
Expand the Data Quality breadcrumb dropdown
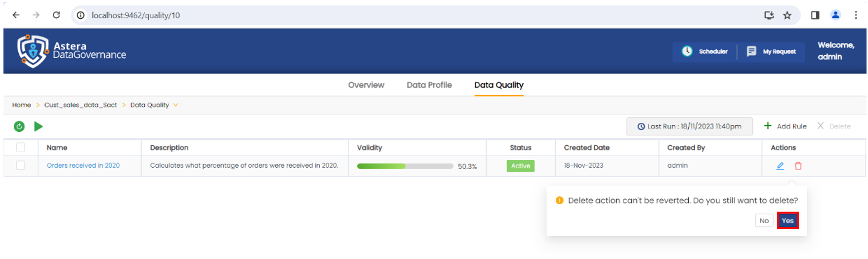click(175, 105)
